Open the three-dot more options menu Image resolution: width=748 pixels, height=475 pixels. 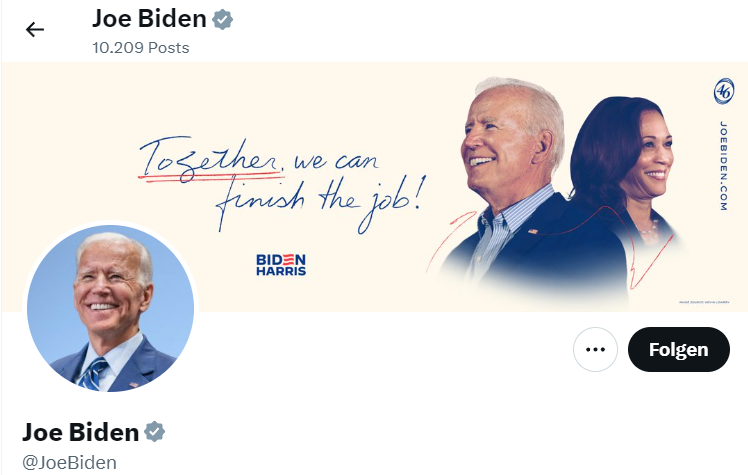(x=595, y=350)
